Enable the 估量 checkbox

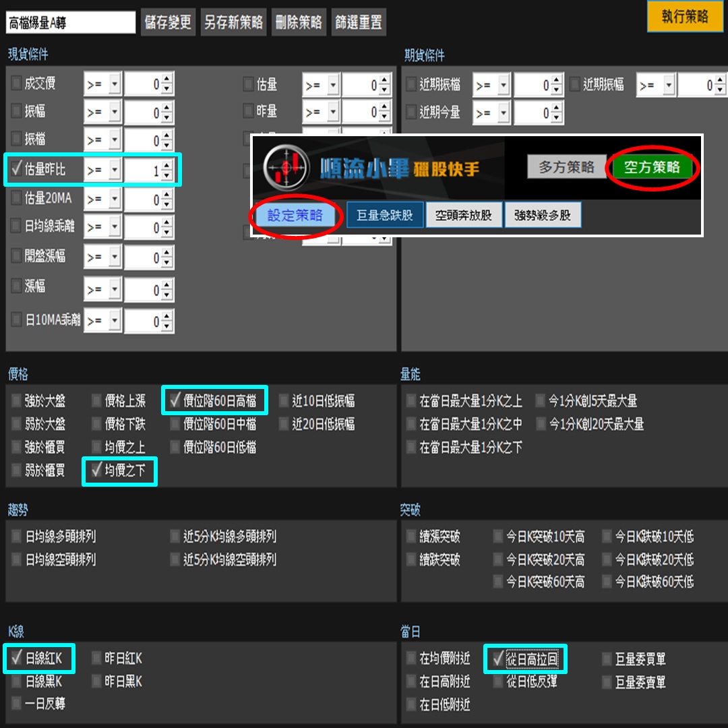pos(248,84)
